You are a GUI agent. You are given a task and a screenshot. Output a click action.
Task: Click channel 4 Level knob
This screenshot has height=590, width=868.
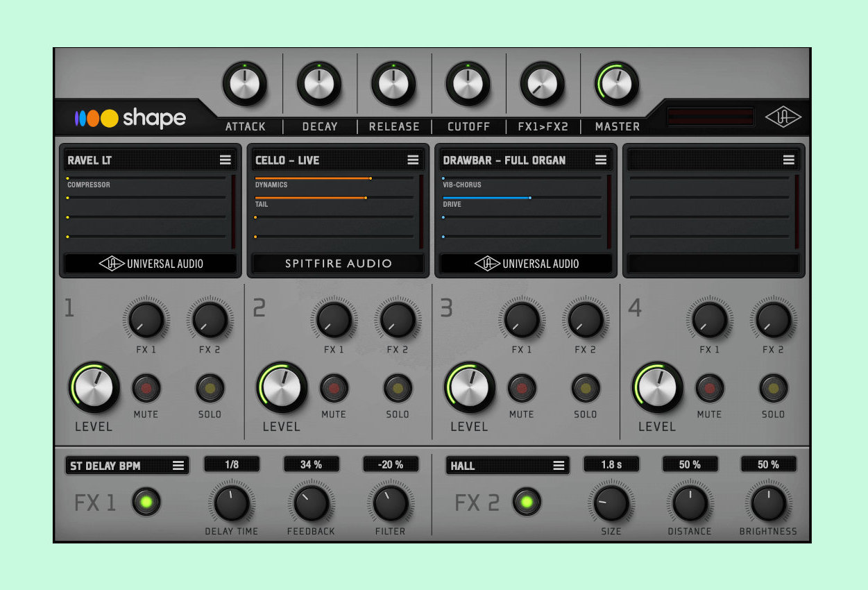(x=657, y=387)
